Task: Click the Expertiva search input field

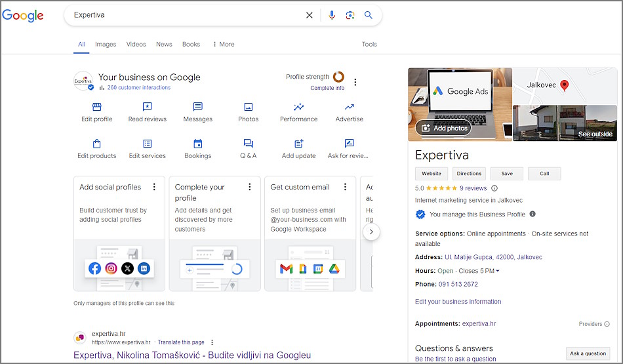Action: [x=187, y=15]
